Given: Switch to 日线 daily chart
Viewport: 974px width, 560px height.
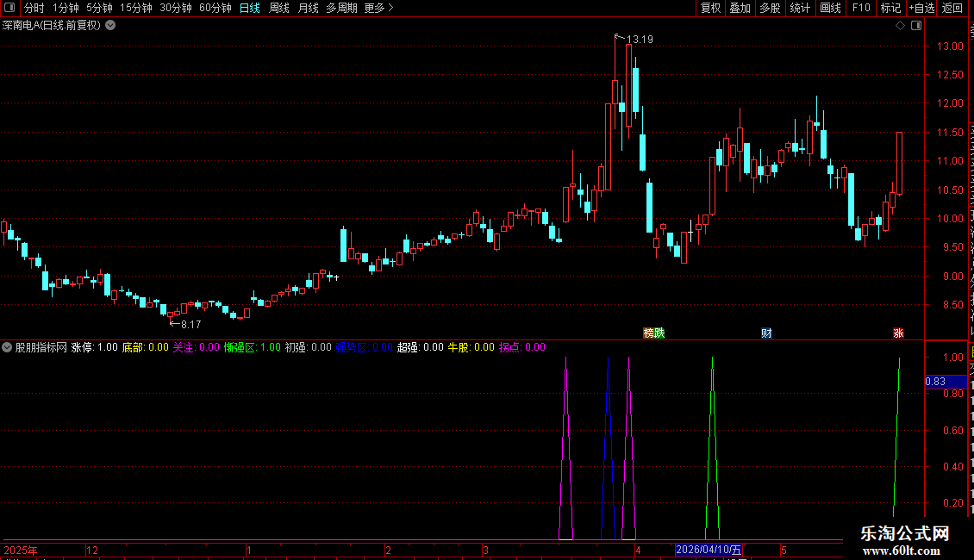Looking at the screenshot, I should pos(250,8).
